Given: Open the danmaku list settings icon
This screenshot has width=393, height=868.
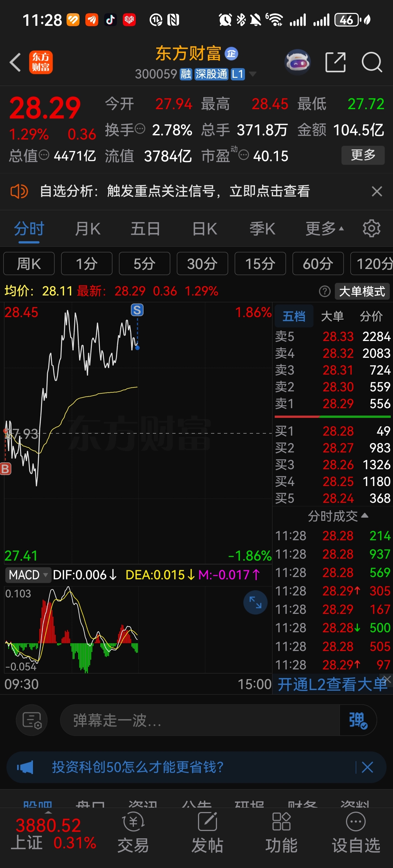Looking at the screenshot, I should pos(32,720).
